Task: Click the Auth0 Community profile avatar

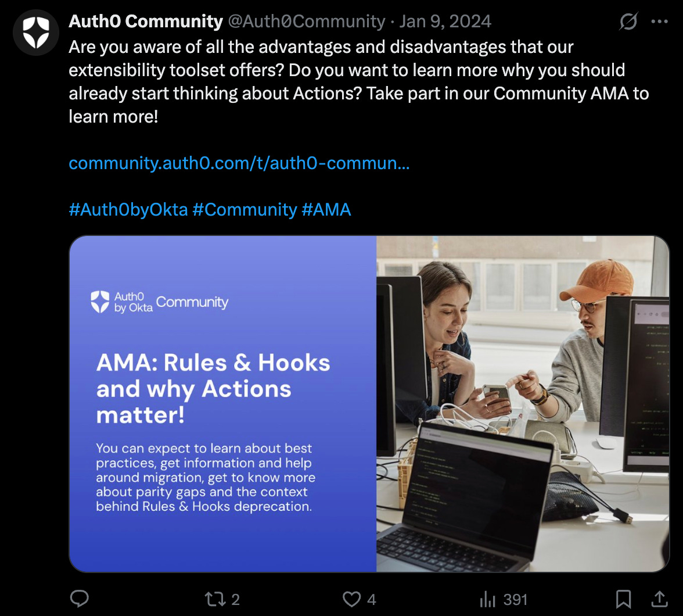Action: click(36, 33)
